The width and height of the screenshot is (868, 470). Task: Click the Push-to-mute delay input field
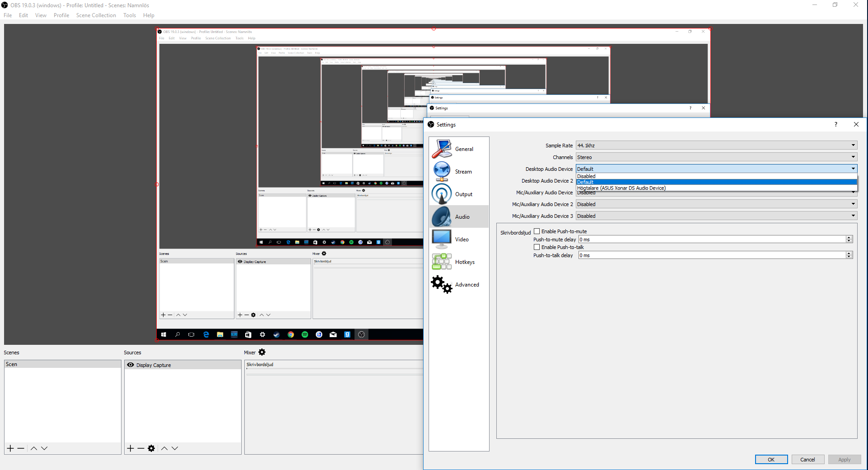(x=712, y=240)
